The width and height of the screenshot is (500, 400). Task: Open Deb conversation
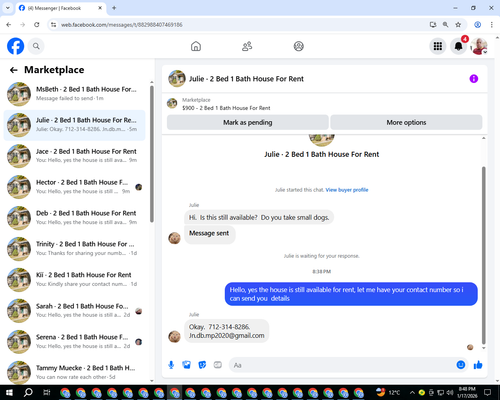(75, 218)
